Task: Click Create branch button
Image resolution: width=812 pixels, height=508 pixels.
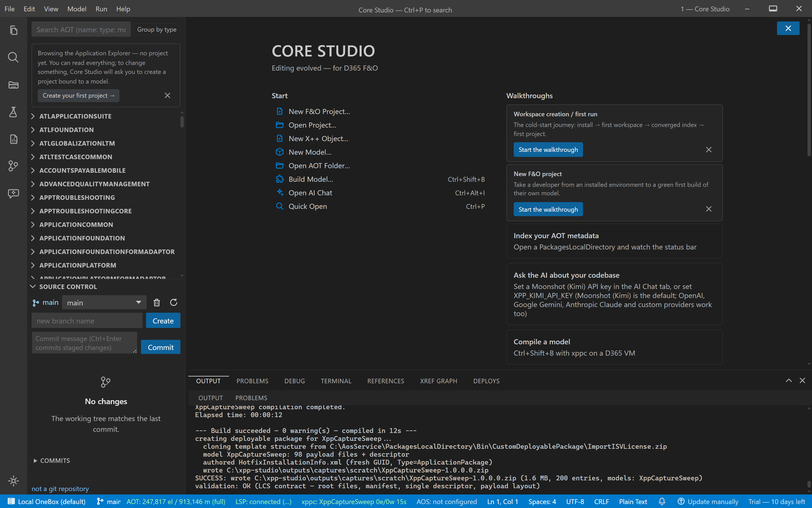Action: pyautogui.click(x=163, y=321)
